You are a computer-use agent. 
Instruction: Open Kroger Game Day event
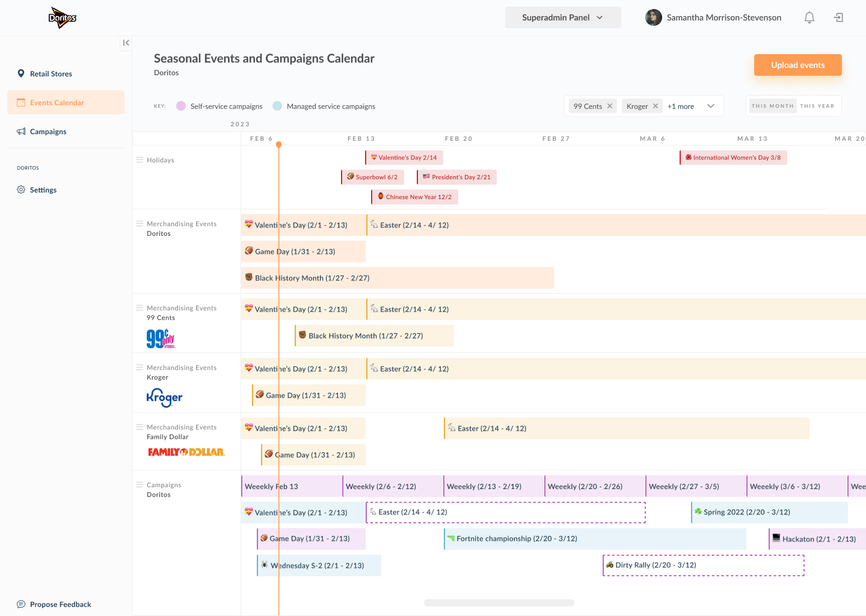tap(309, 395)
